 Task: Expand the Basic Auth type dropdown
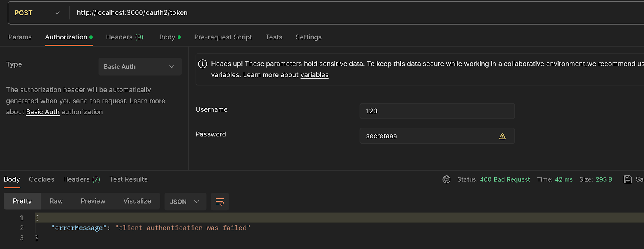tap(140, 67)
